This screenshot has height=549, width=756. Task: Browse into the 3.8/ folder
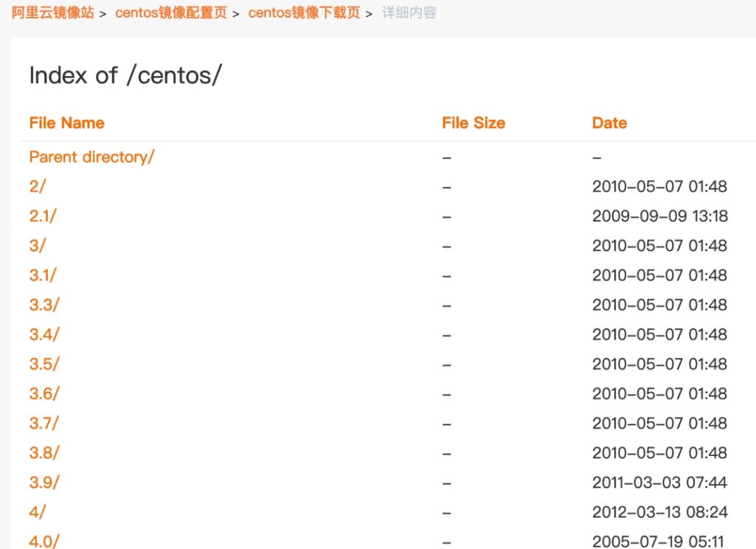pyautogui.click(x=43, y=452)
